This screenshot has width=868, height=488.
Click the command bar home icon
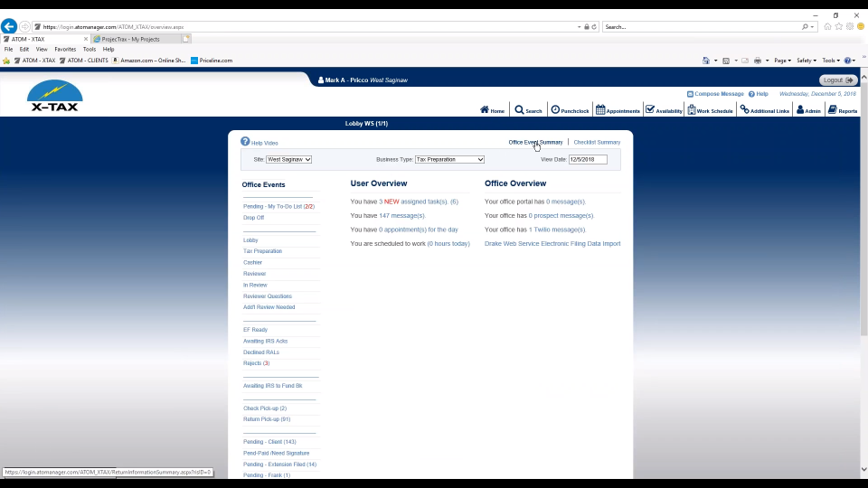click(x=706, y=61)
